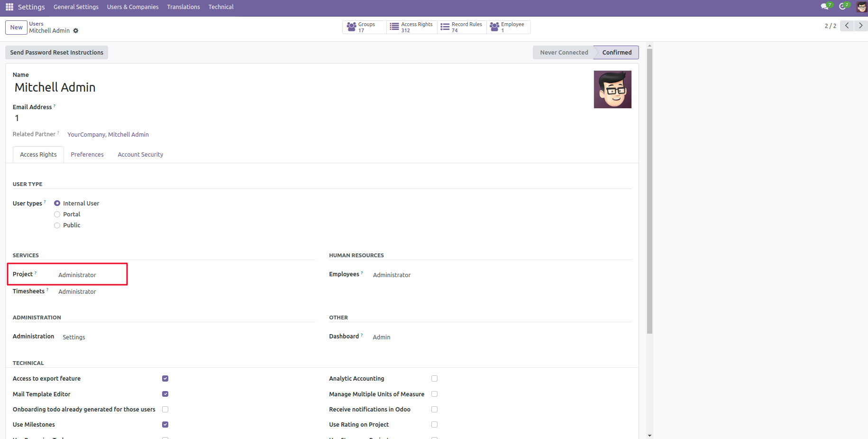
Task: Click the New button
Action: coord(16,28)
